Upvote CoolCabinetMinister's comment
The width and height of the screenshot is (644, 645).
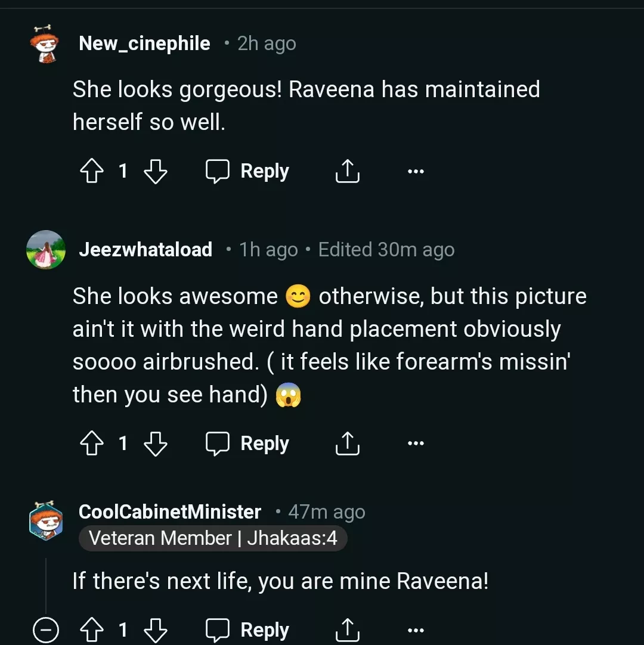click(x=91, y=629)
